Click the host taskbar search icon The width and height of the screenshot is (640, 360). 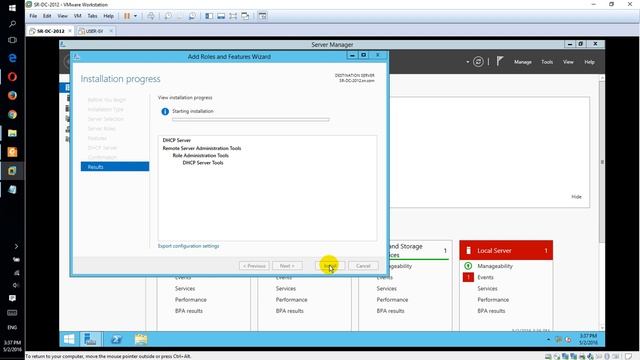[x=12, y=24]
